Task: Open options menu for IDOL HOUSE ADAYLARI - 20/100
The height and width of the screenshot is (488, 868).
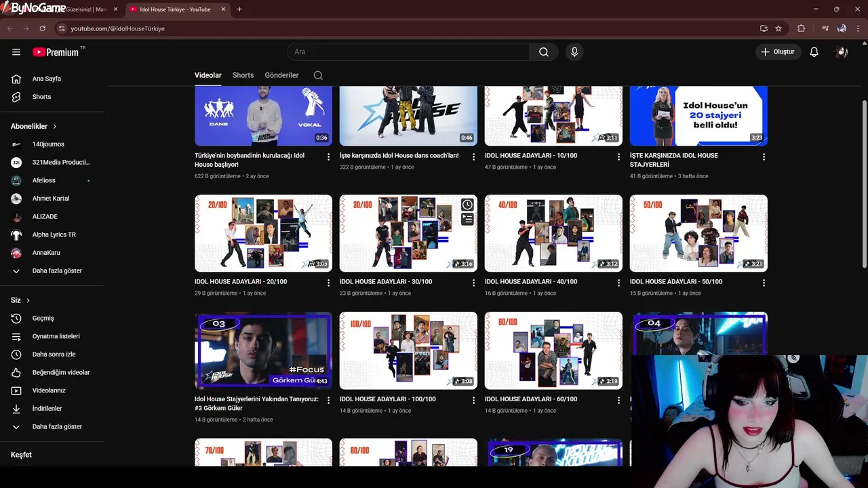Action: click(x=328, y=283)
